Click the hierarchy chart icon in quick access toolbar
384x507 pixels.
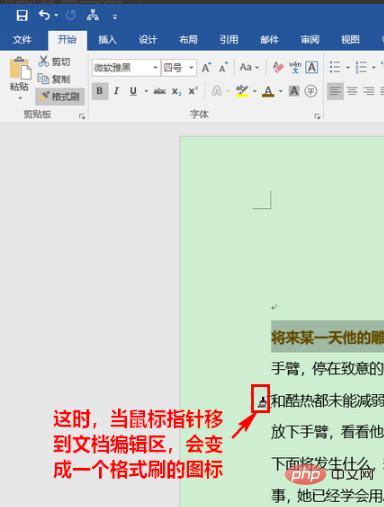[93, 15]
